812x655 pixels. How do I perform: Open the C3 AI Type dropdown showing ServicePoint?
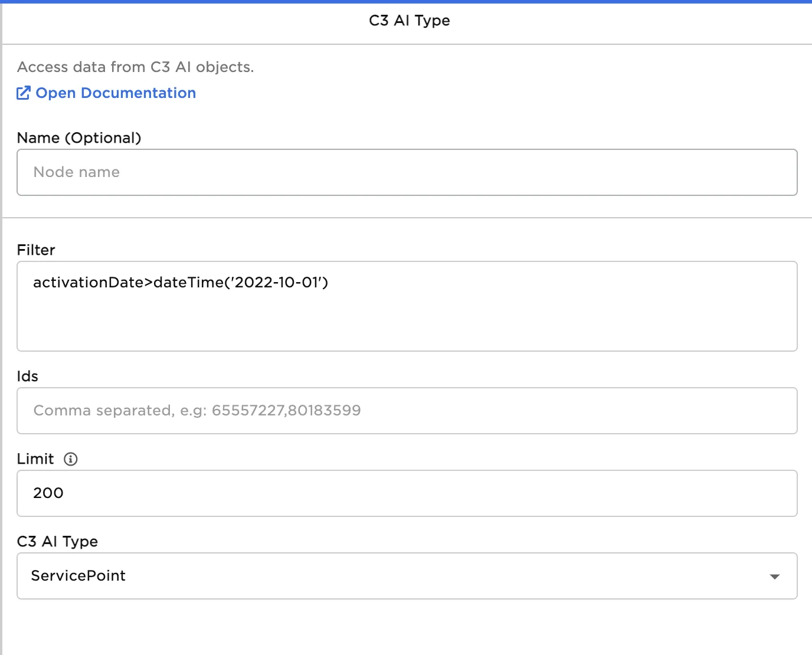[x=407, y=576]
